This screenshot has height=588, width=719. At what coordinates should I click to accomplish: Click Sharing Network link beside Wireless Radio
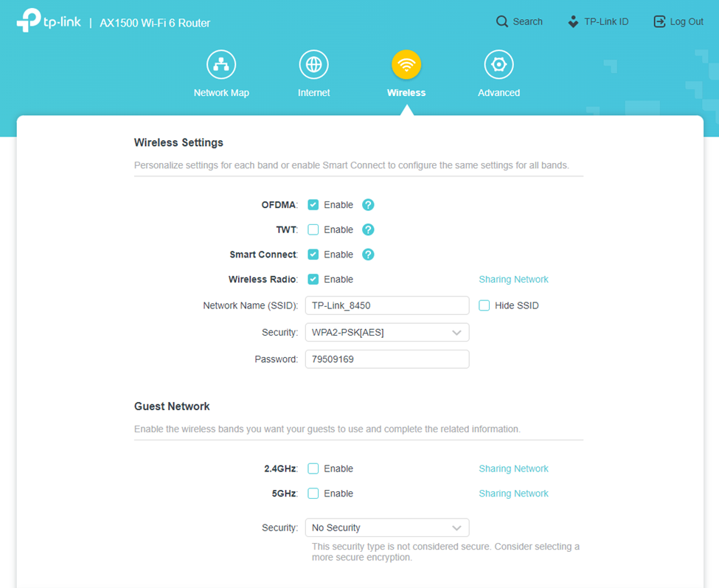click(x=513, y=280)
